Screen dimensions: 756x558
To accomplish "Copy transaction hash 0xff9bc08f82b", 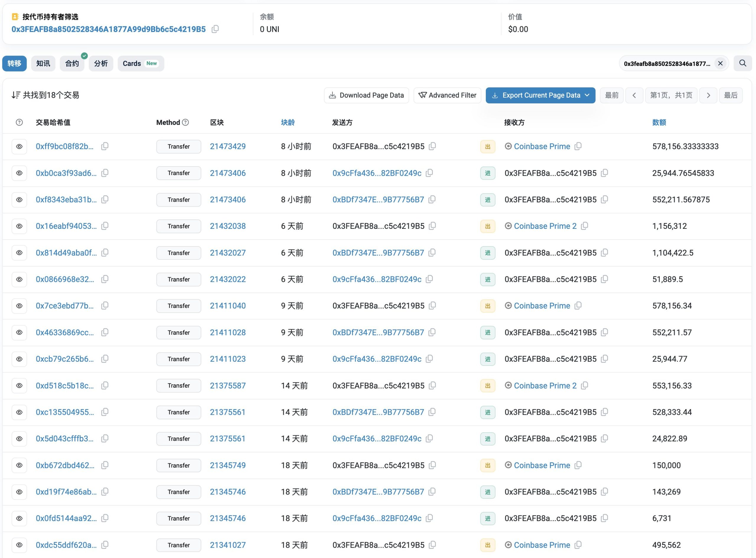I will click(105, 146).
